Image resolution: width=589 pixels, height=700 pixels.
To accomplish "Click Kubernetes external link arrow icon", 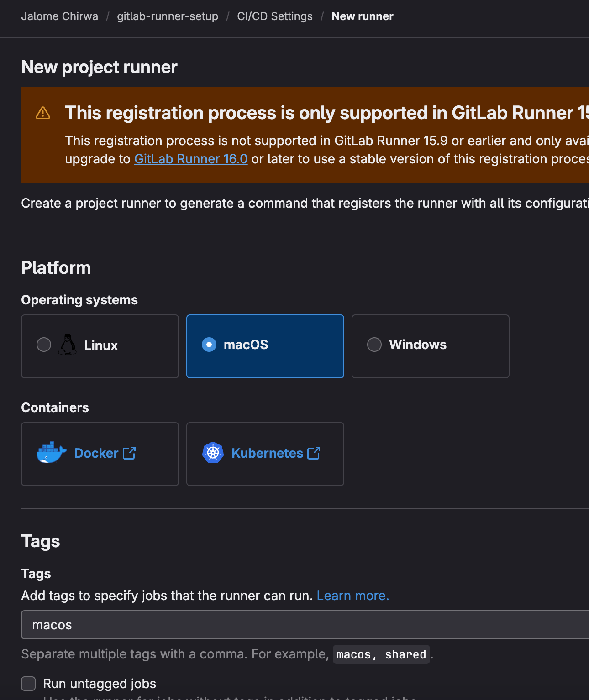I will coord(314,453).
